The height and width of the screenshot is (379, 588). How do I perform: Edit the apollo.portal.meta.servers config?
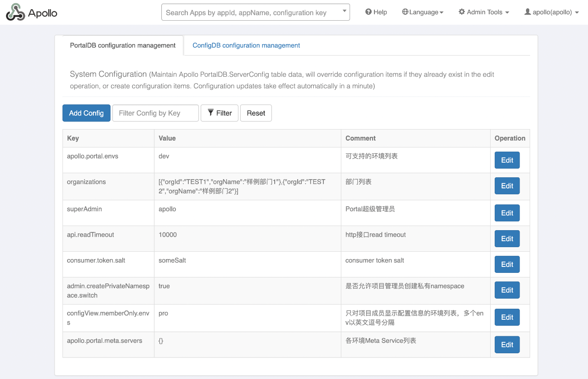point(507,345)
